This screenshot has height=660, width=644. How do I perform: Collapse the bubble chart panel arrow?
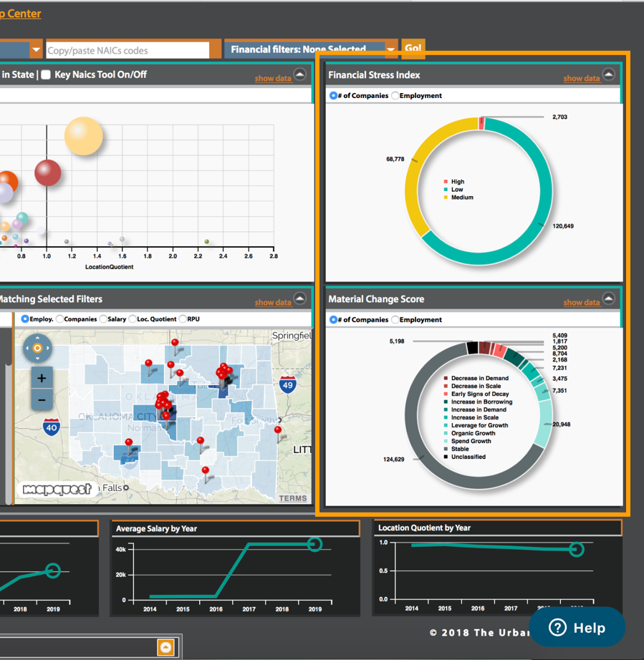coord(299,74)
